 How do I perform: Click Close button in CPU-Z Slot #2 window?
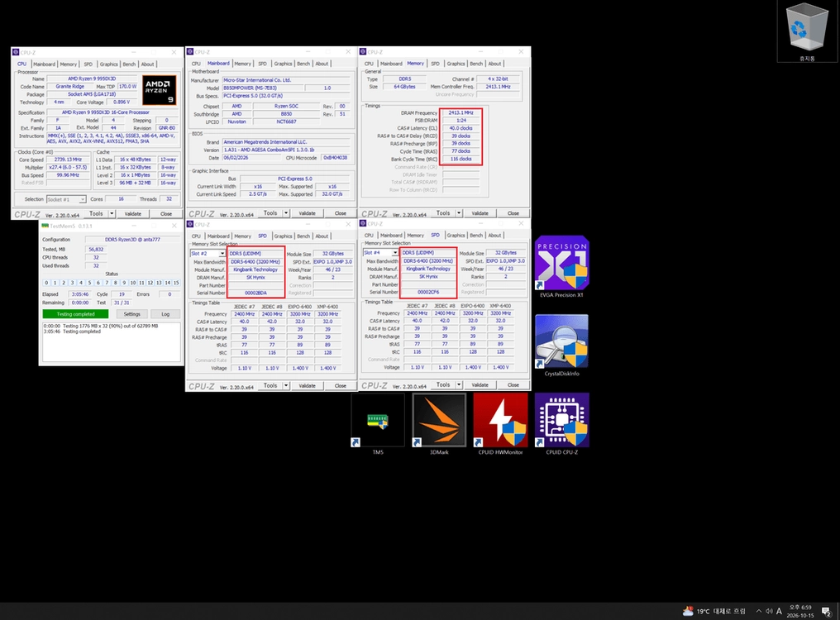340,386
